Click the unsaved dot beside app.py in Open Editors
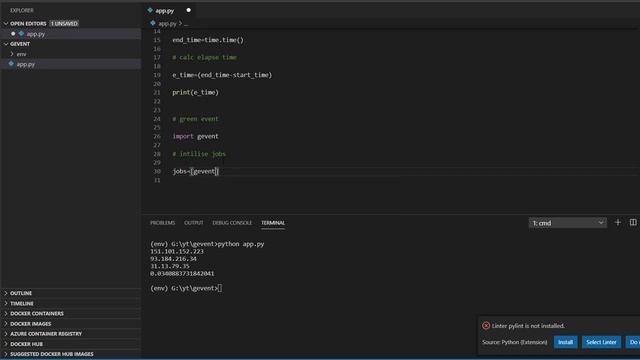 (13, 34)
